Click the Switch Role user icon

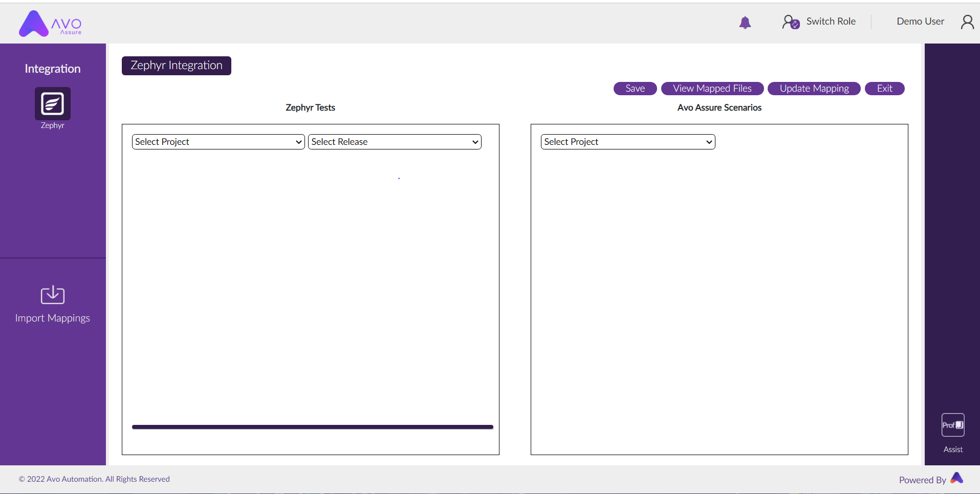[791, 22]
